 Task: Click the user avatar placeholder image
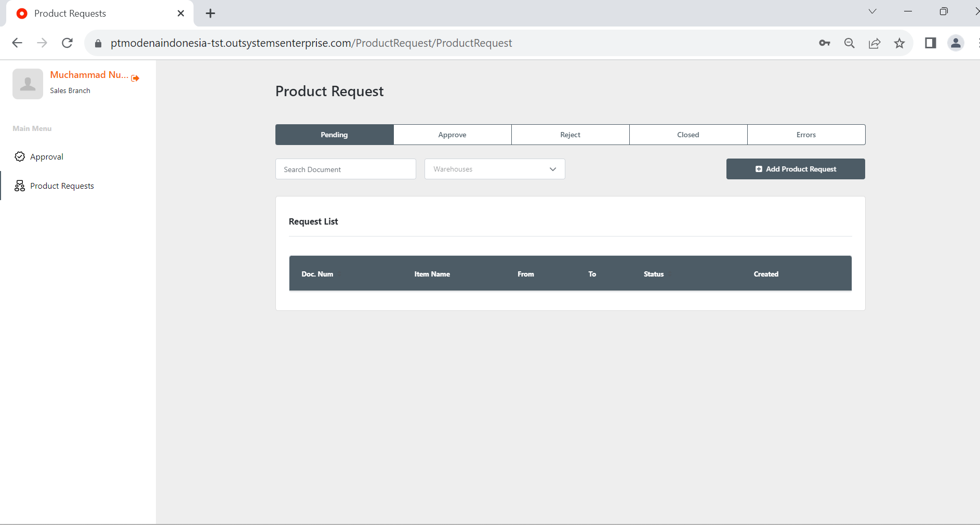(x=28, y=84)
